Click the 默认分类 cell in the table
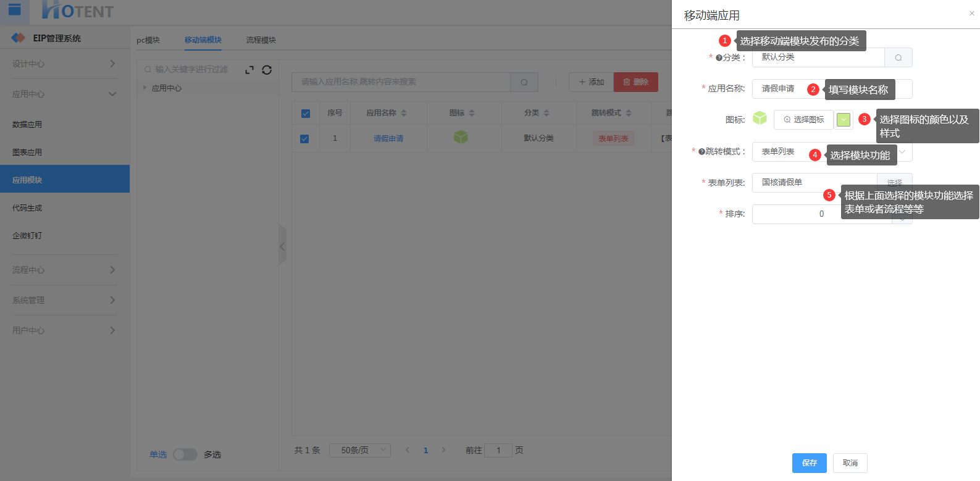This screenshot has height=481, width=980. (x=539, y=138)
